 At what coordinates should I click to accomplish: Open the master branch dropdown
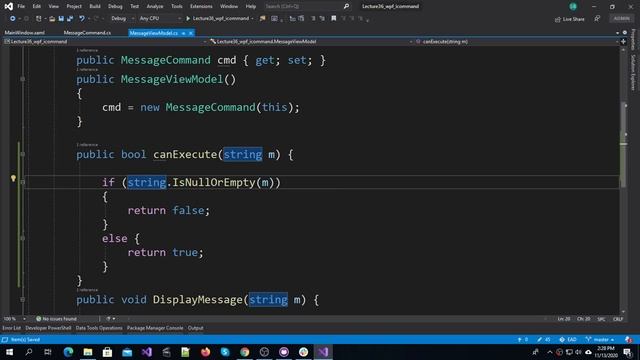[600, 340]
